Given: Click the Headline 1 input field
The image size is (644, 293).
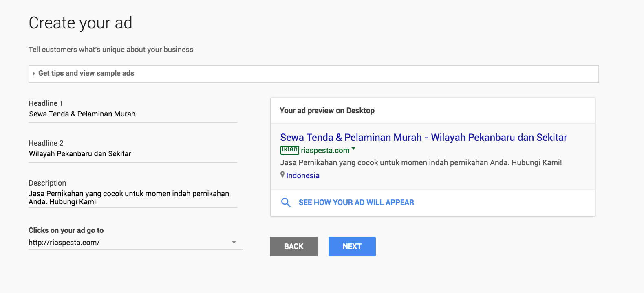Looking at the screenshot, I should [x=132, y=114].
